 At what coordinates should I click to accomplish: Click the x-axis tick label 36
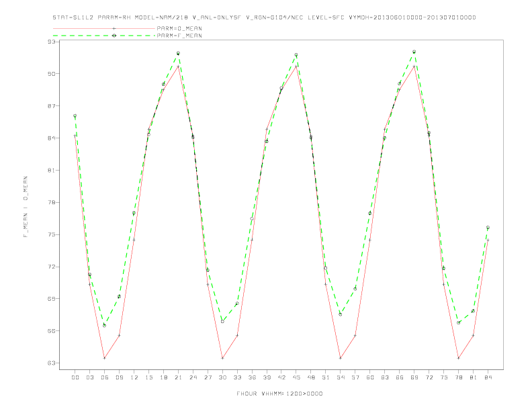(252, 377)
